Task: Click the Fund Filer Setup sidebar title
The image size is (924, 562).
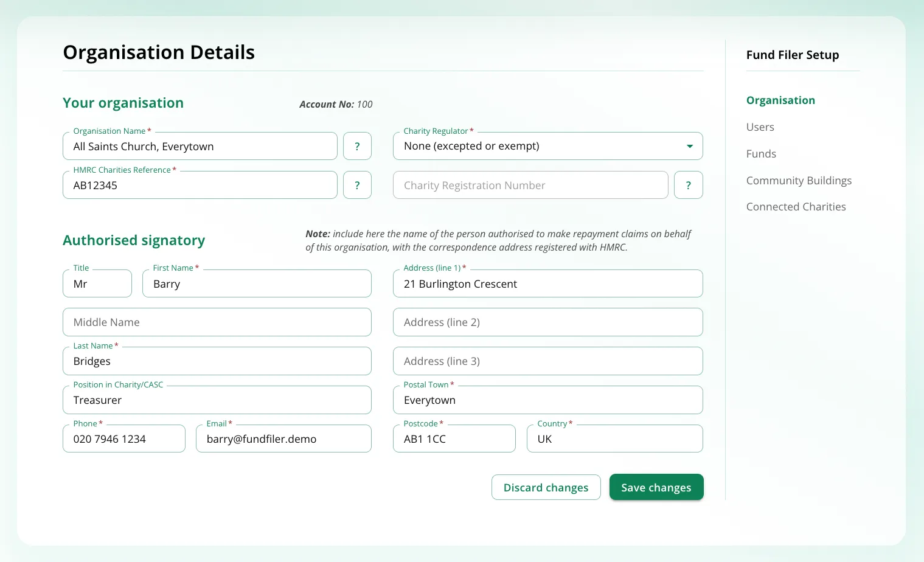Action: (793, 55)
